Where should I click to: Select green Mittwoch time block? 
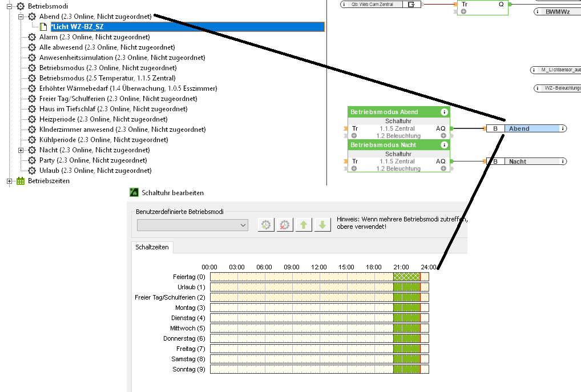point(407,328)
